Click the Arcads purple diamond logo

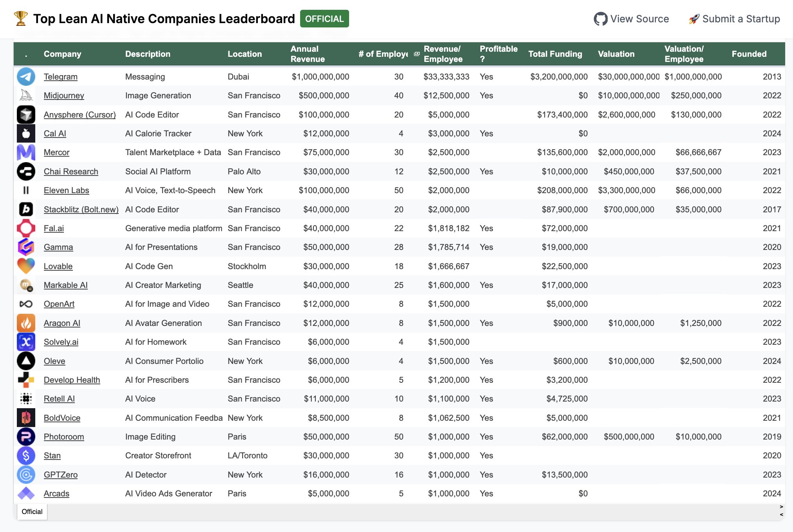point(26,494)
